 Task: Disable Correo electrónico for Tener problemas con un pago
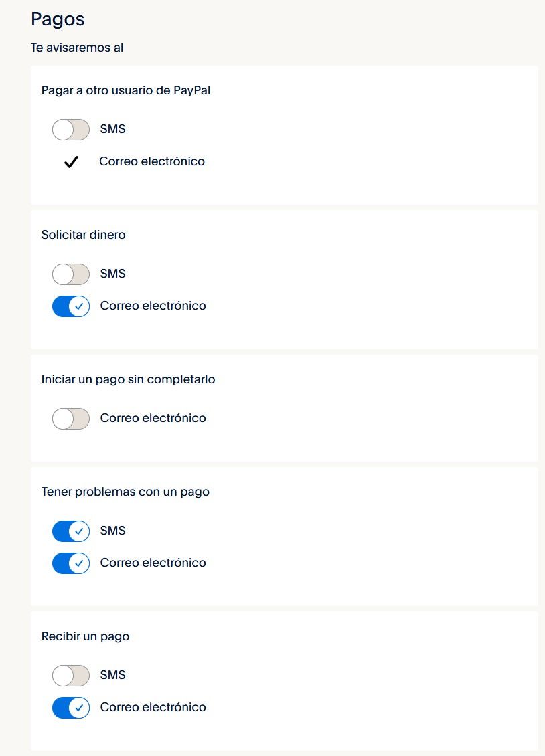pyautogui.click(x=70, y=563)
